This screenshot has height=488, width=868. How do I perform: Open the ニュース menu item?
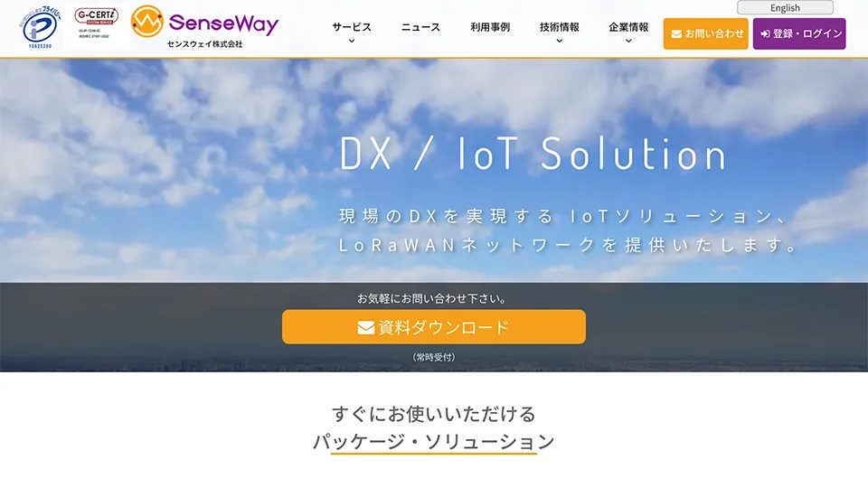(420, 27)
